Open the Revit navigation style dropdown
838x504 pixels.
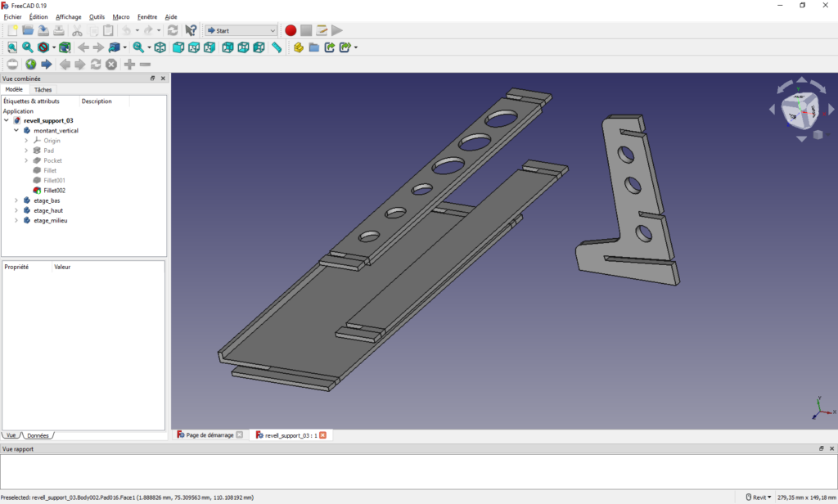point(759,497)
